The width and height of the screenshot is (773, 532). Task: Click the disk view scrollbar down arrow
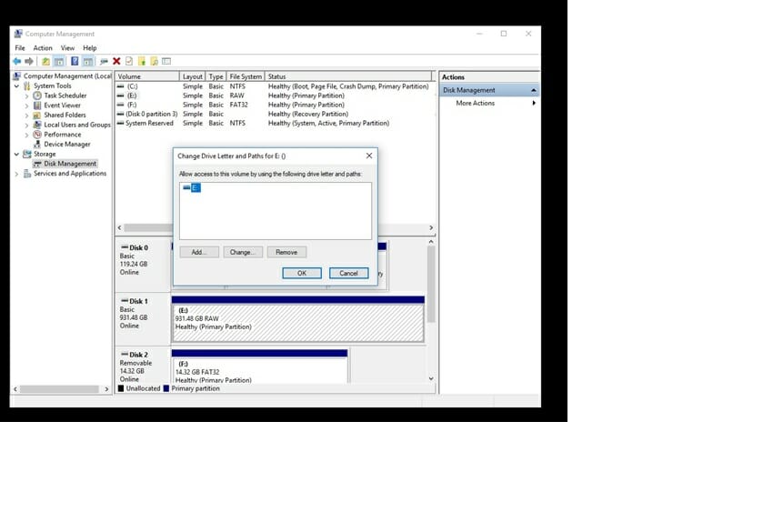pyautogui.click(x=431, y=378)
